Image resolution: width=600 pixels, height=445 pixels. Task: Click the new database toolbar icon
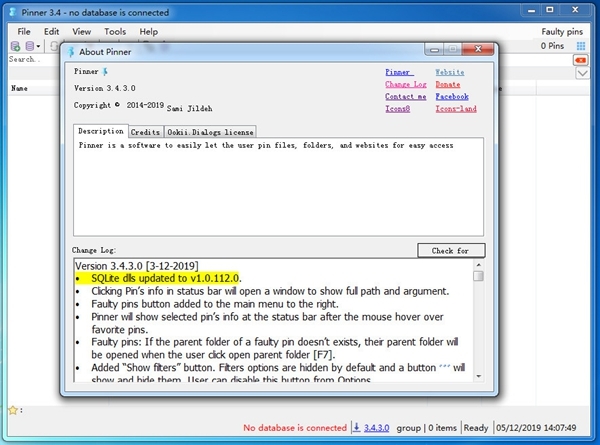tap(15, 46)
